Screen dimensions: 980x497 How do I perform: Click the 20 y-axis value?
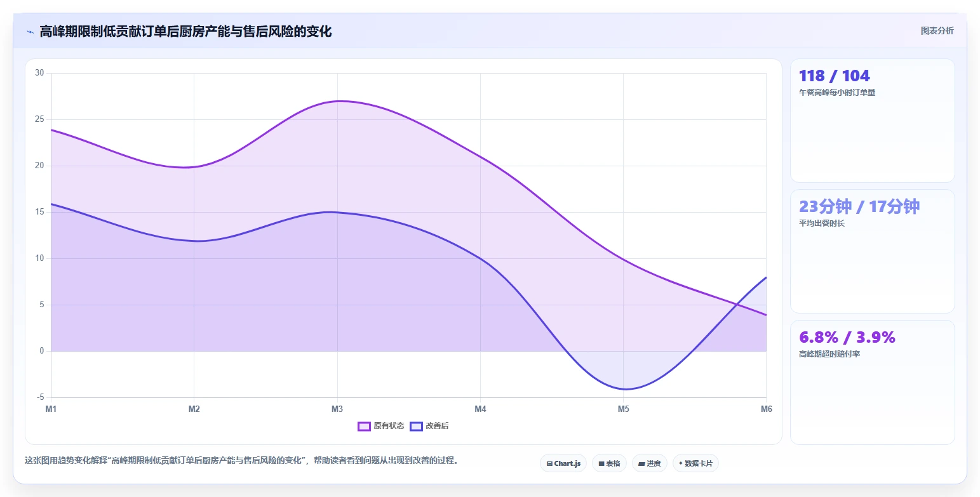pyautogui.click(x=39, y=166)
